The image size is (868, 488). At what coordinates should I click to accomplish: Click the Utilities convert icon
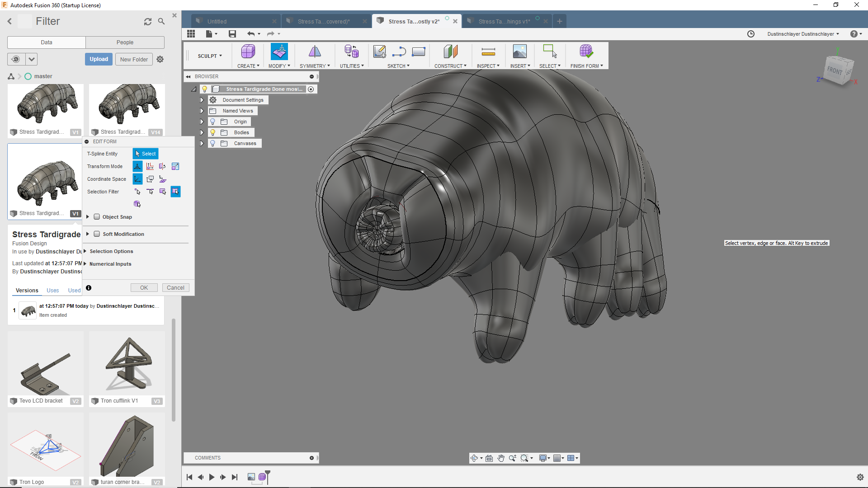click(x=351, y=52)
